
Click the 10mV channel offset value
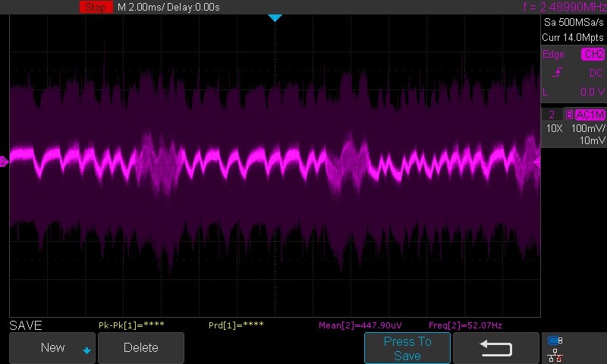pos(592,140)
